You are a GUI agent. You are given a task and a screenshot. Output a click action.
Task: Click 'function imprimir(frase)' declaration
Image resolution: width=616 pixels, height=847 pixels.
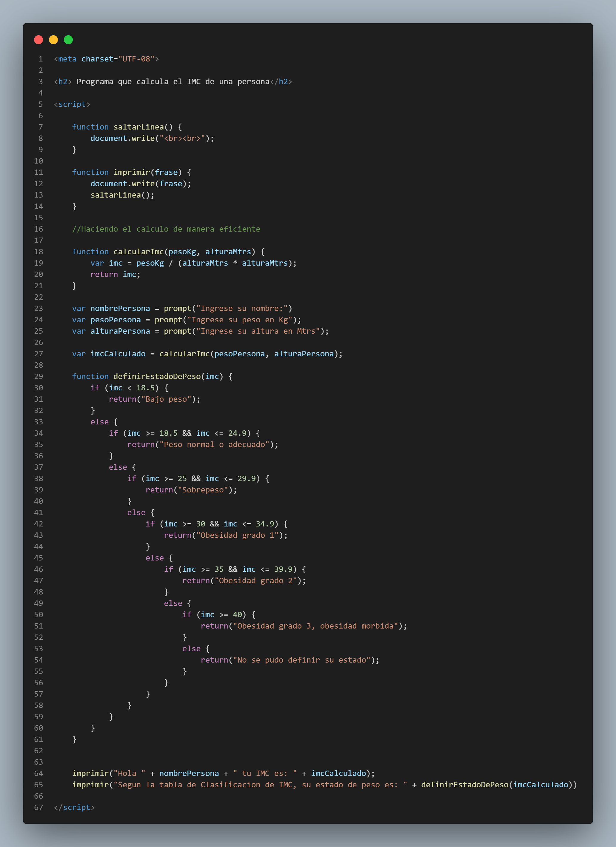tap(132, 172)
